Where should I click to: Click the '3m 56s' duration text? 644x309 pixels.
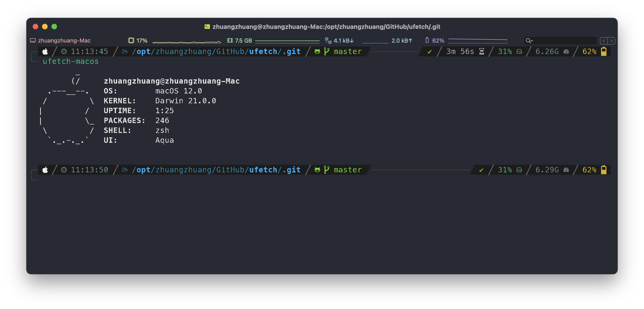click(460, 52)
